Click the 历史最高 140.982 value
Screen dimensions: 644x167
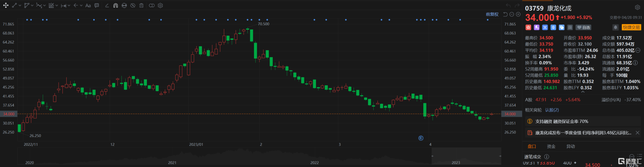[x=552, y=81]
